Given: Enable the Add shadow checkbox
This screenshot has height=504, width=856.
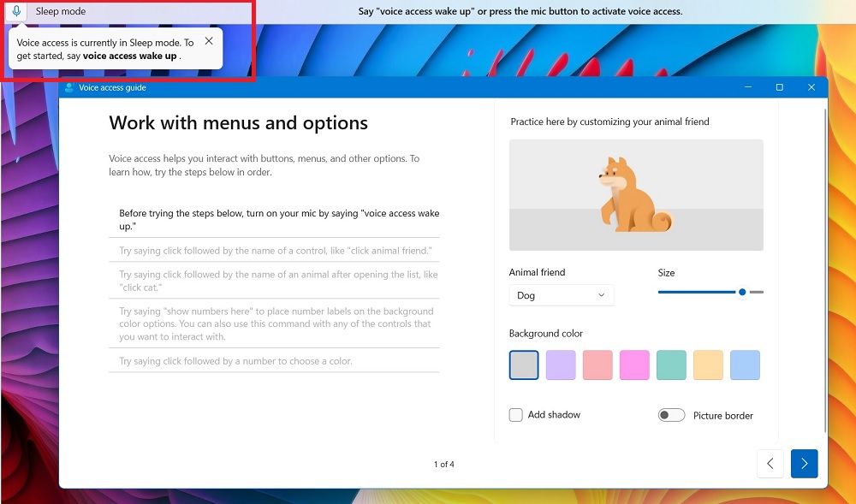Looking at the screenshot, I should (516, 415).
